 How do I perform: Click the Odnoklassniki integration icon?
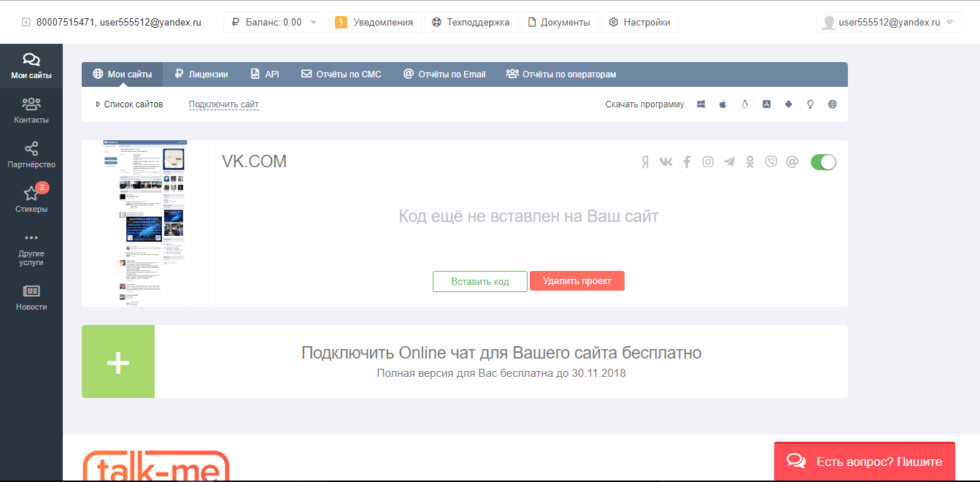[750, 162]
